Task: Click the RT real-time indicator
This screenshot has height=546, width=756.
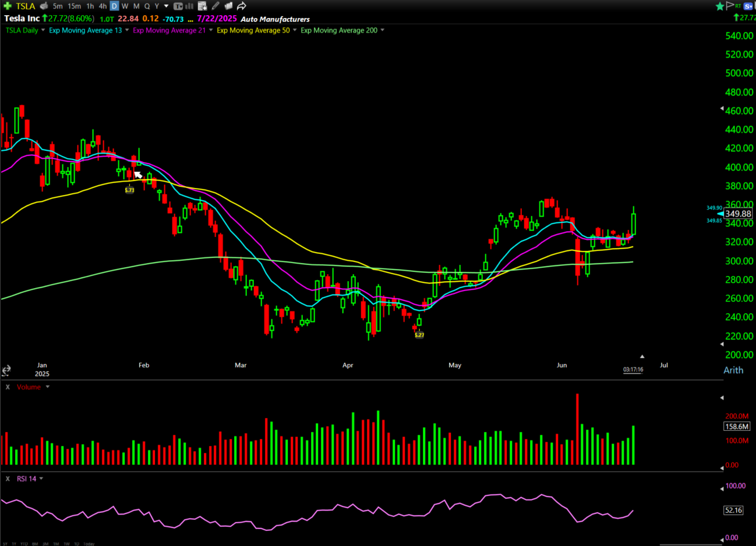Action: coord(738,6)
